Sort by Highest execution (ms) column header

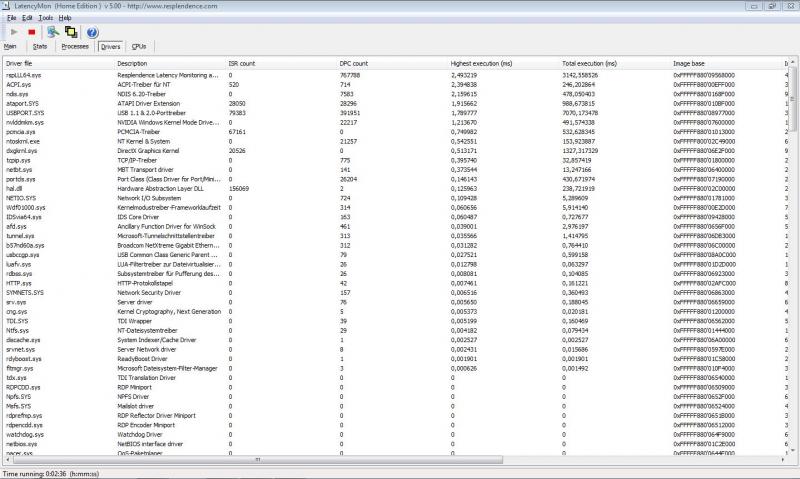click(500, 63)
